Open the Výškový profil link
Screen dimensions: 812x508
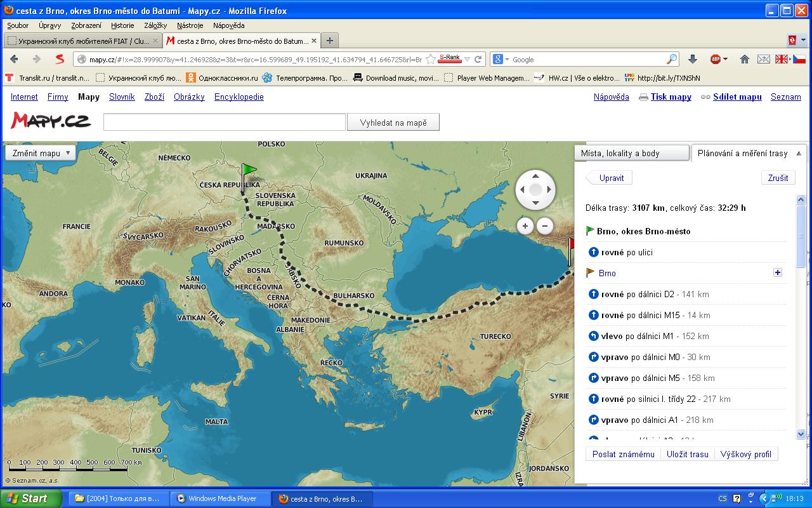tap(745, 454)
